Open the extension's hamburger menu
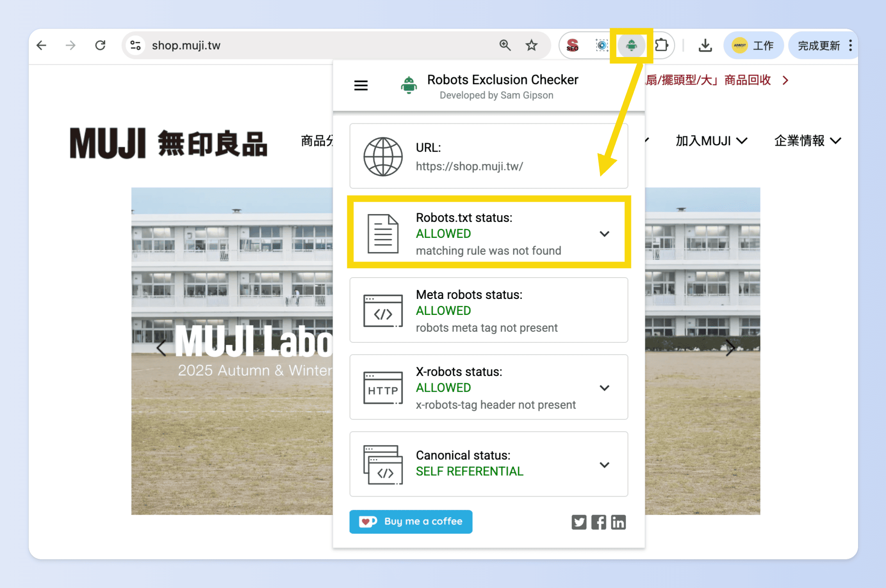The image size is (886, 588). pos(361,85)
